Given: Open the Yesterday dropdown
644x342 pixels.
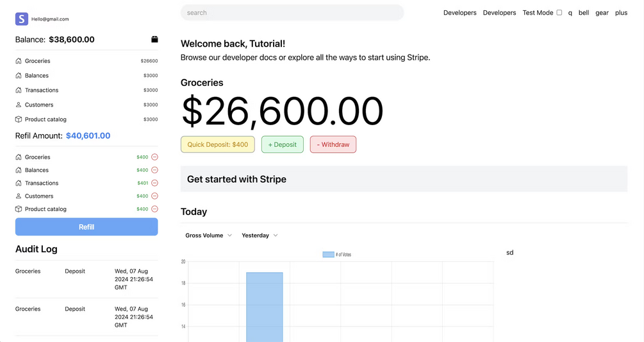Looking at the screenshot, I should 260,235.
